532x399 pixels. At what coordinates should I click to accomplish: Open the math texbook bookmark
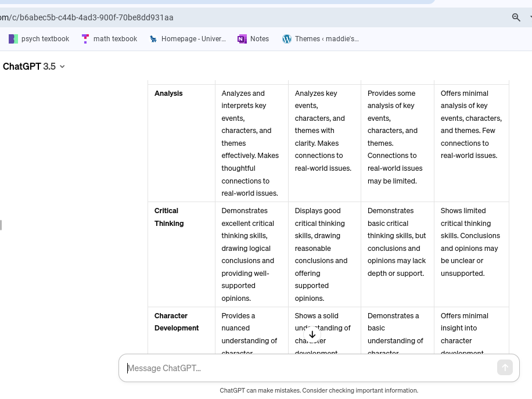pyautogui.click(x=110, y=39)
